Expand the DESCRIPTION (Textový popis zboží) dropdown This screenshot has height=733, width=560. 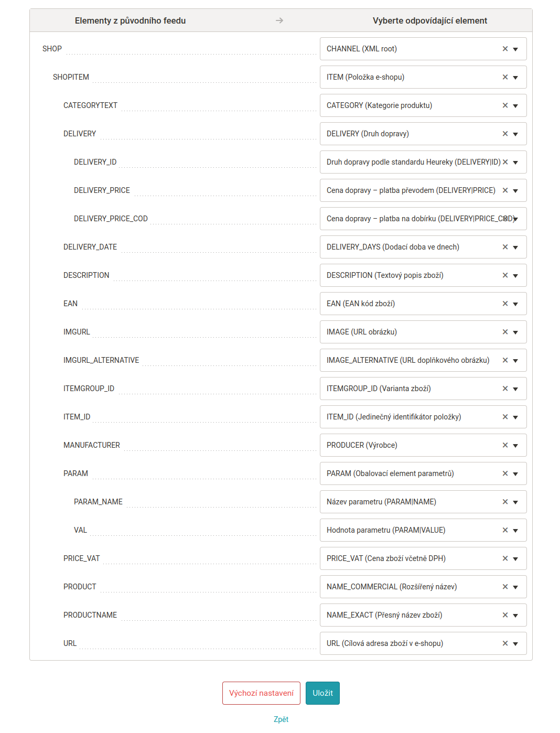[515, 276]
